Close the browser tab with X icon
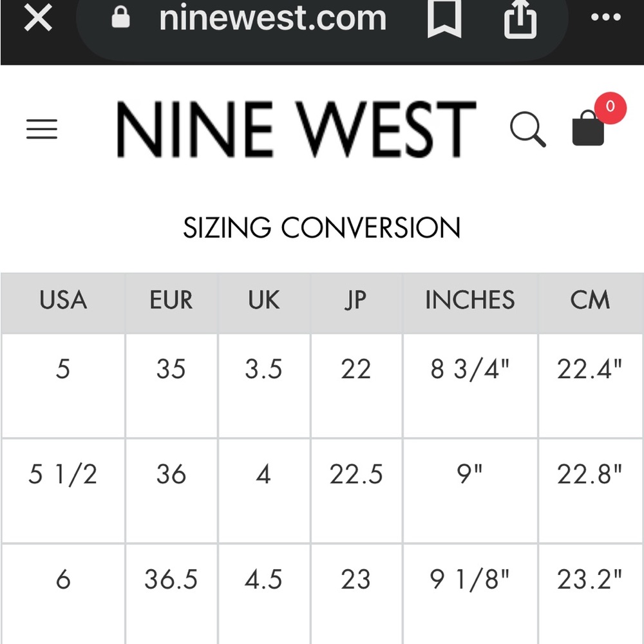The height and width of the screenshot is (644, 644). [x=38, y=17]
